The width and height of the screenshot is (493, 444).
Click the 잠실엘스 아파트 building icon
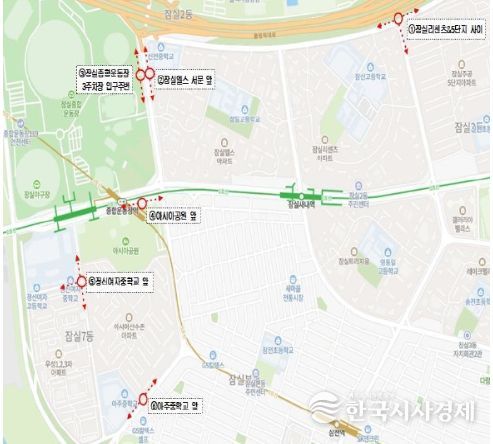[224, 143]
